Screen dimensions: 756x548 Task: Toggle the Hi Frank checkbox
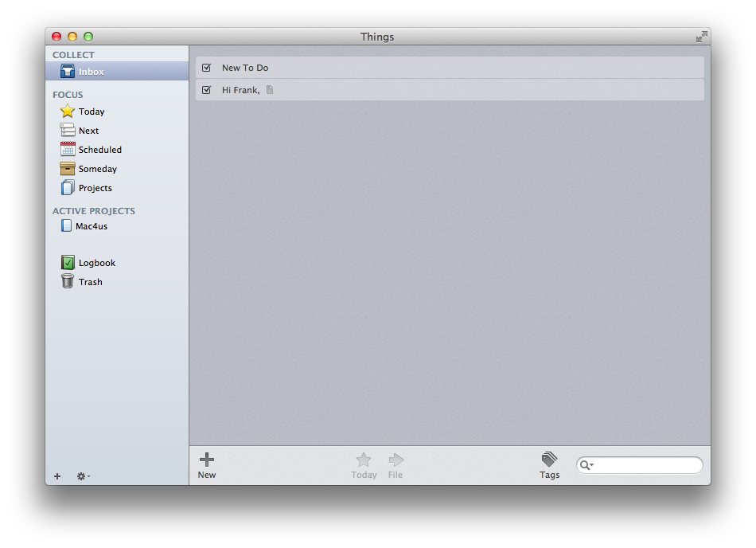tap(206, 90)
